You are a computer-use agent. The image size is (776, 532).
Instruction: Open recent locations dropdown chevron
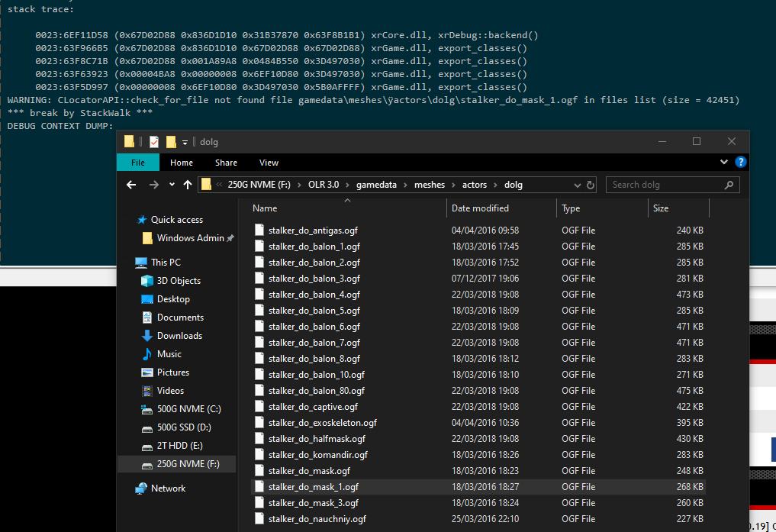tap(172, 185)
